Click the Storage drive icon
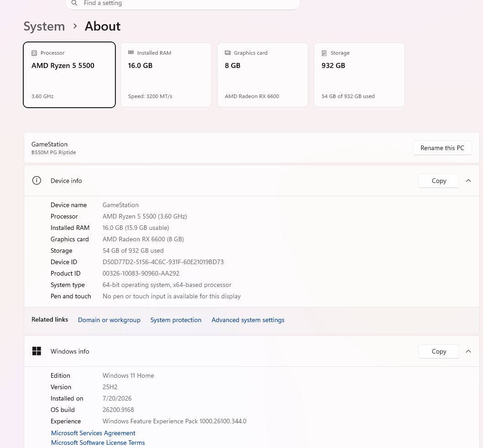 [324, 53]
